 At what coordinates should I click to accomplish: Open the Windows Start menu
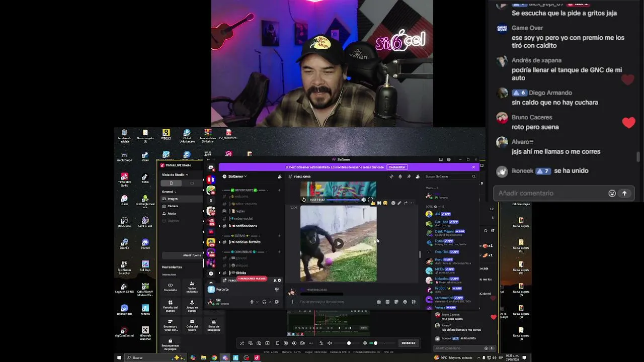119,357
